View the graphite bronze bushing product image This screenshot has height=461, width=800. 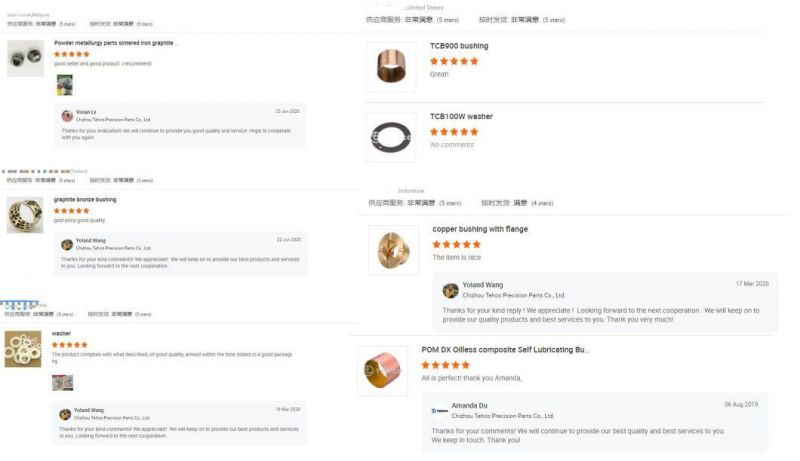[x=25, y=215]
